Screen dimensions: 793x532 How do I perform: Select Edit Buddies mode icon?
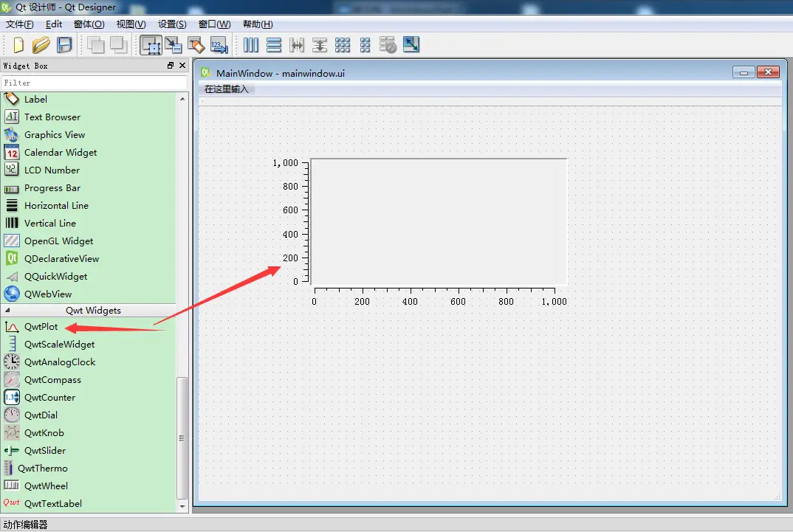(x=196, y=45)
